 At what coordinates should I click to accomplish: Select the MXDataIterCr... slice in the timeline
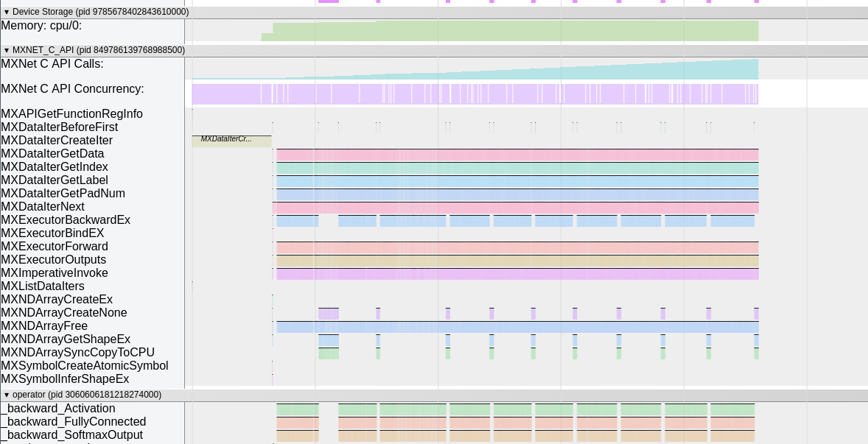click(x=232, y=141)
